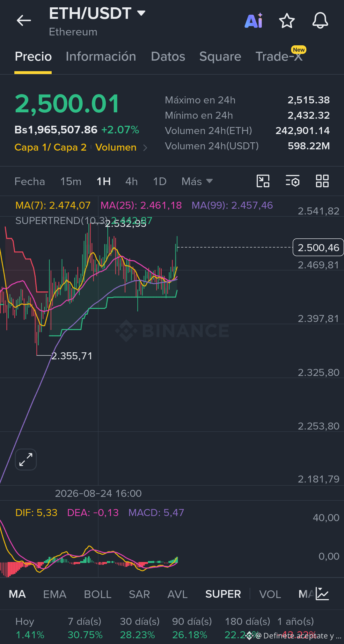Screen dimensions: 344x644
Task: Click MA(7) legend value
Action: click(53, 205)
